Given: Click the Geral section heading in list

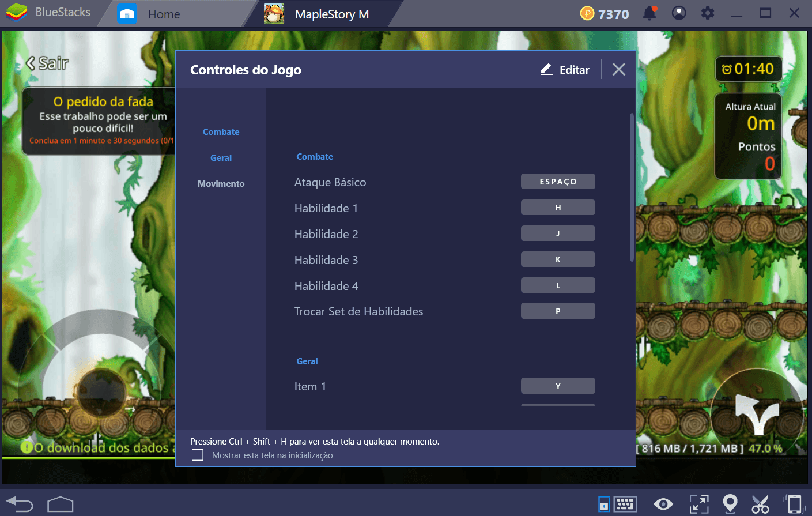Looking at the screenshot, I should [x=307, y=361].
